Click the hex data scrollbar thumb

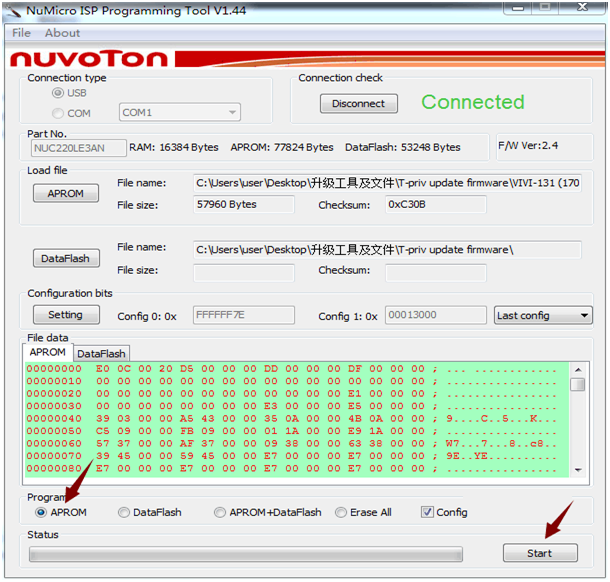[x=578, y=385]
